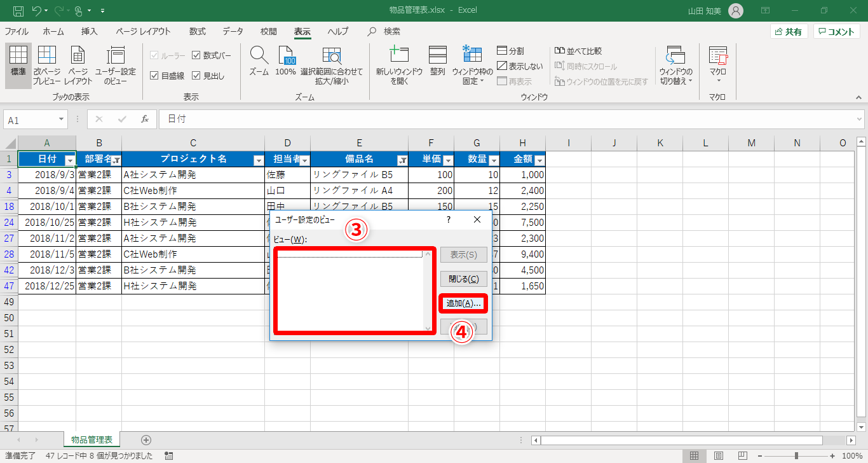Open the ribbon display options

[766, 10]
